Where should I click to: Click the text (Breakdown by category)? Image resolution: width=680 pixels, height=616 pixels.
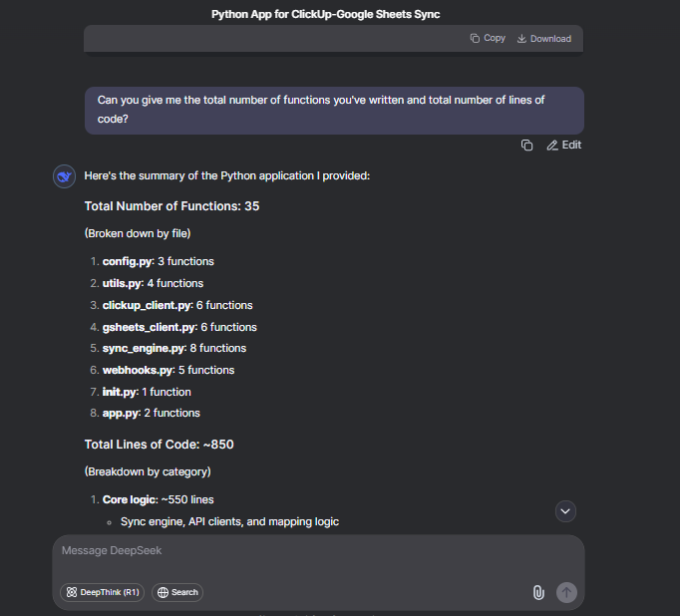148,471
